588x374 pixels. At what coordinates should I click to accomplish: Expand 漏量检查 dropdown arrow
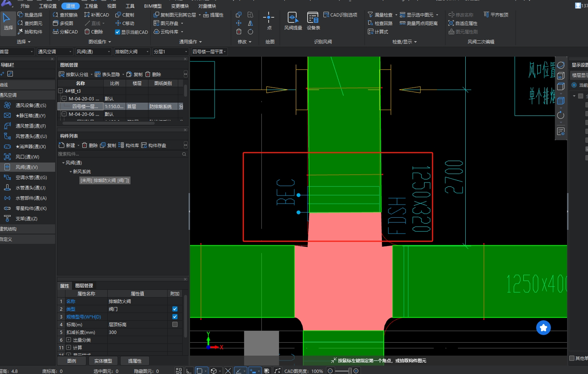396,15
